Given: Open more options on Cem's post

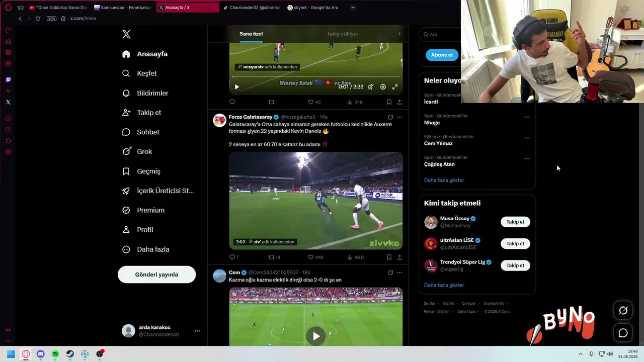Looking at the screenshot, I should (x=399, y=273).
